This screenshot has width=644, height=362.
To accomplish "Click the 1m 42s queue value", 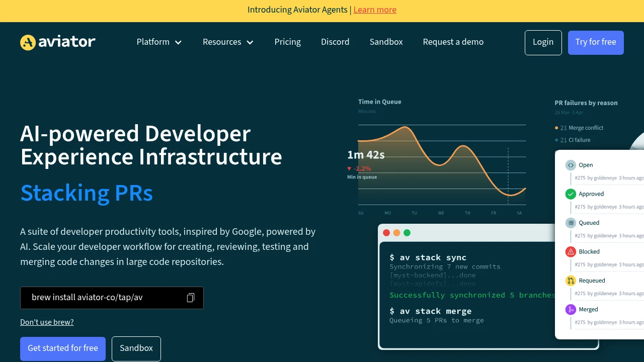I will (366, 155).
